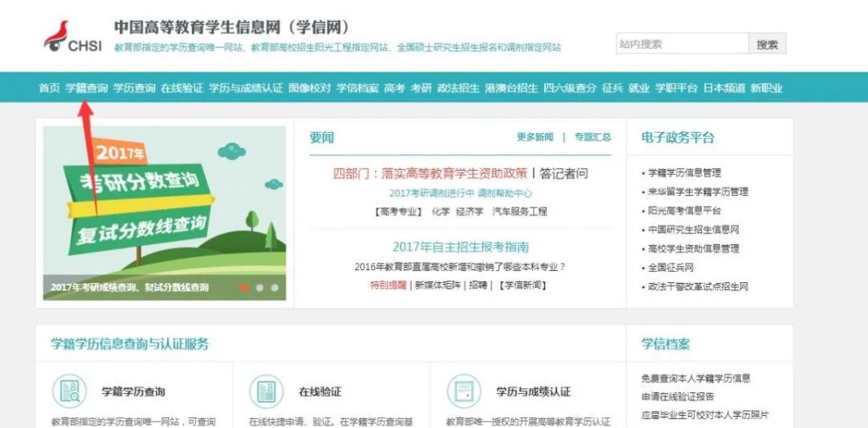The width and height of the screenshot is (868, 428).
Task: Open 全国征兵网 link
Action: point(670,268)
